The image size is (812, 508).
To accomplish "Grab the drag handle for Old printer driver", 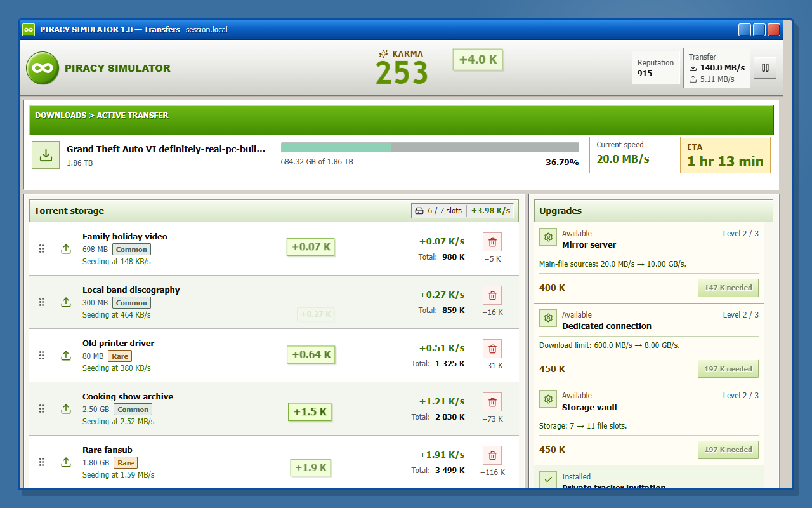I will point(42,356).
